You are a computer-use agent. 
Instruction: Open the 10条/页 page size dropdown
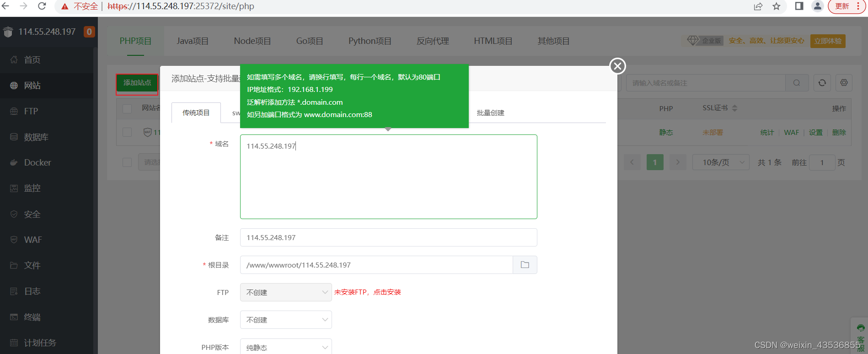tap(721, 162)
